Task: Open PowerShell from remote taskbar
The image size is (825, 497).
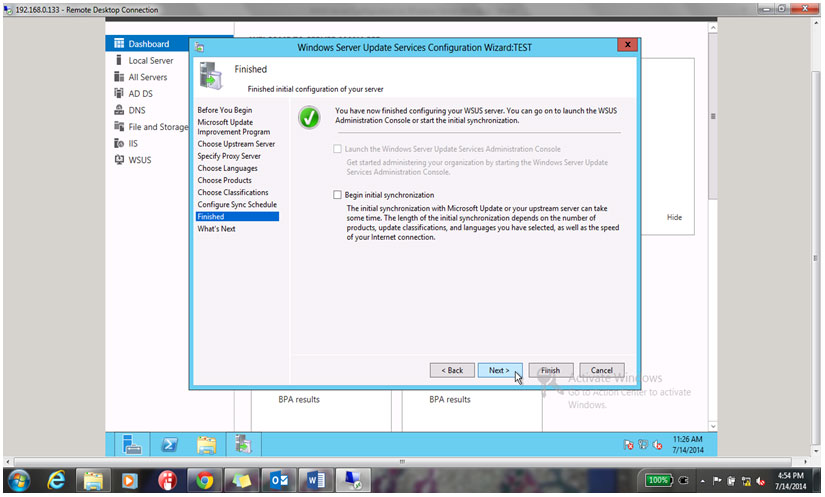Action: [169, 445]
